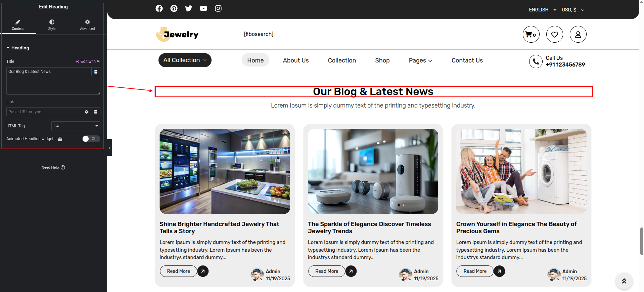Open link options gear icon

point(87,112)
